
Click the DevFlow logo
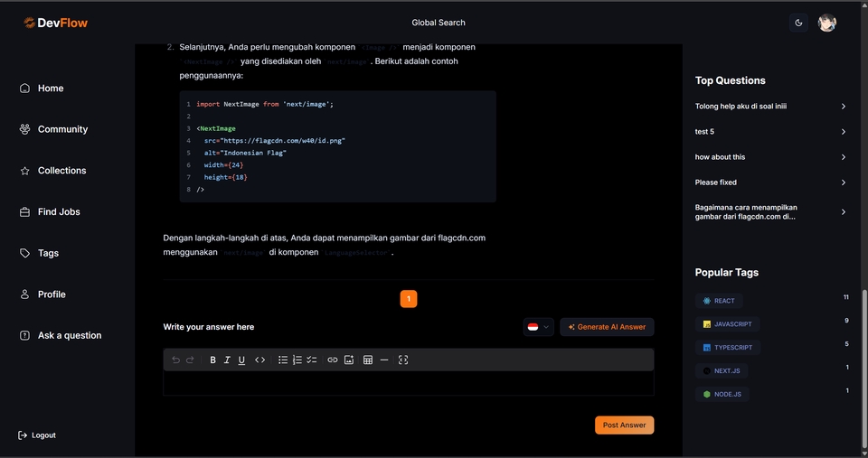[55, 23]
